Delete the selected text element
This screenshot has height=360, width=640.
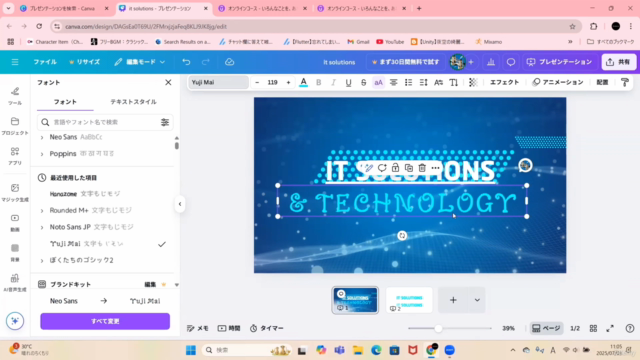pos(422,168)
